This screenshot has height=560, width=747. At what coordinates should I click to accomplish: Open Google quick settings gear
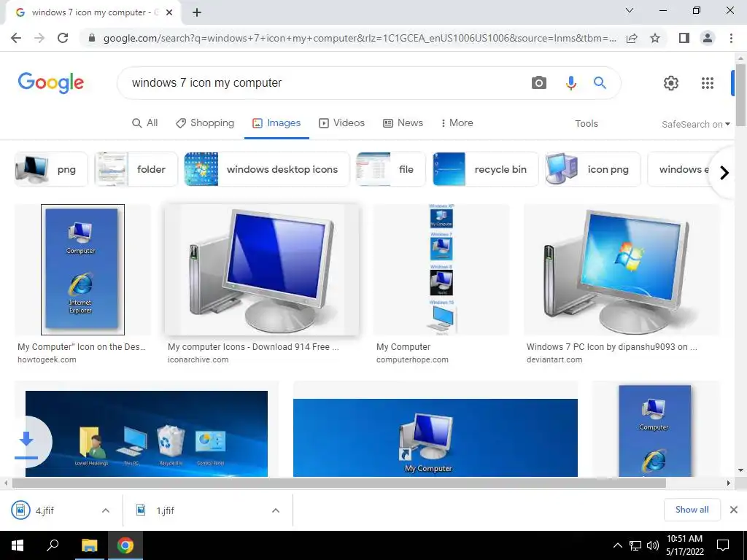671,83
